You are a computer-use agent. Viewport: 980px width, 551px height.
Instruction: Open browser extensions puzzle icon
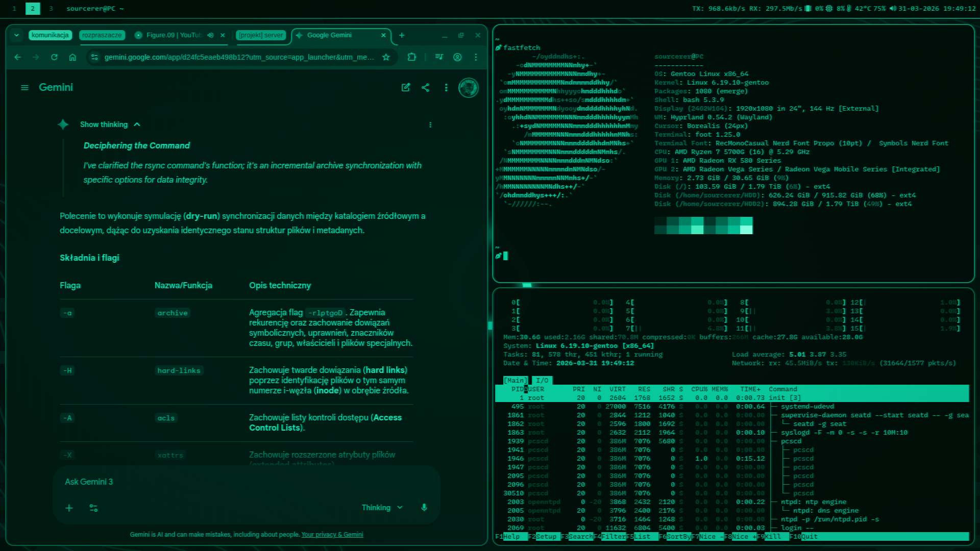click(412, 57)
